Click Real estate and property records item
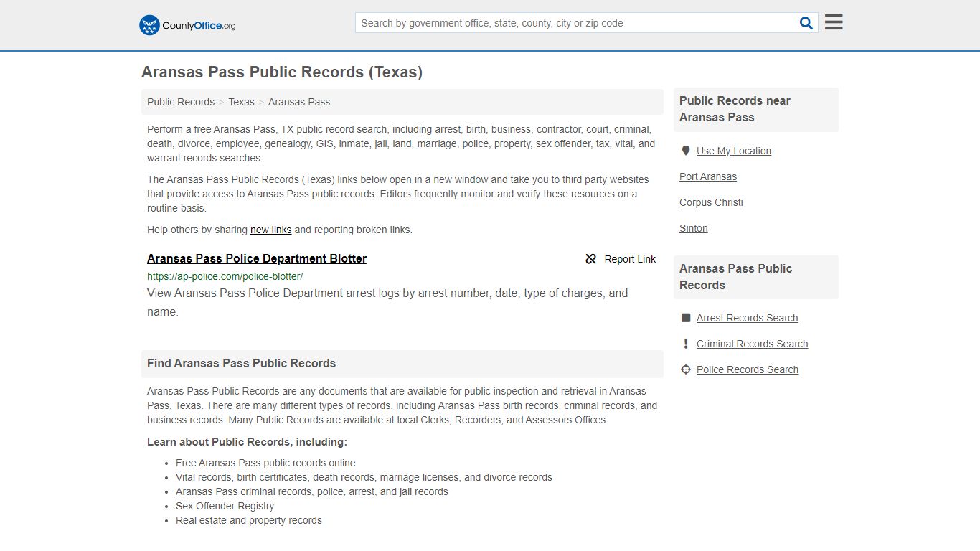The width and height of the screenshot is (980, 551). [249, 520]
